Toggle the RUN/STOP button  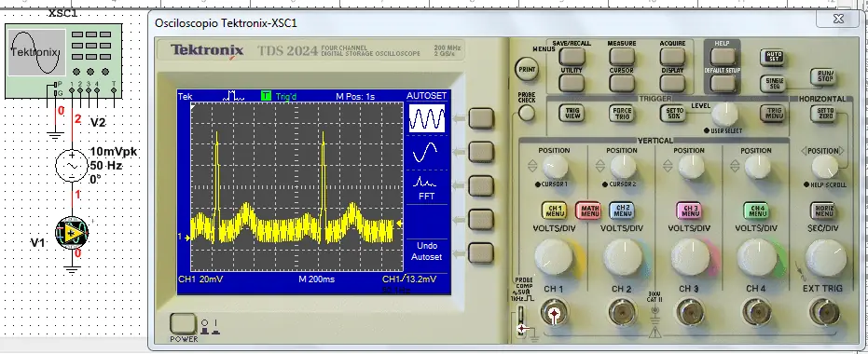tap(823, 76)
